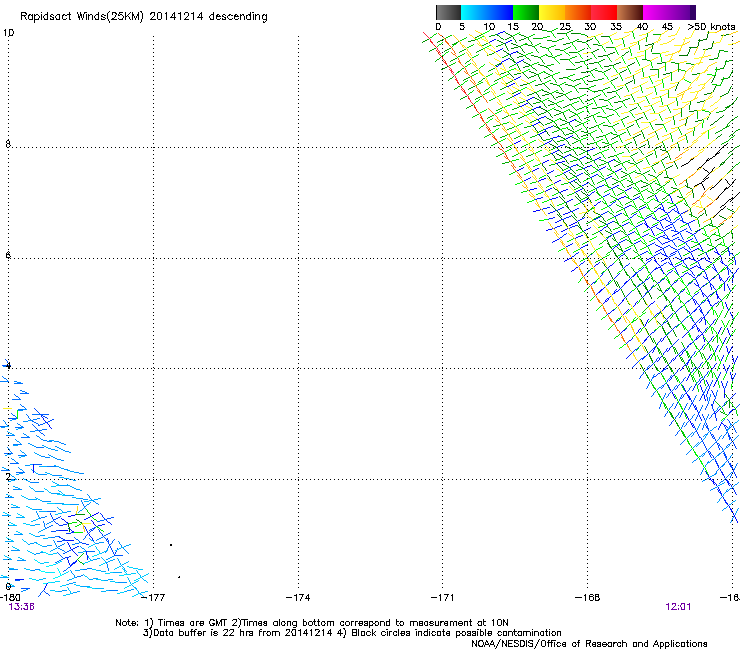Click the '>50 knots' legend label
The width and height of the screenshot is (740, 650).
point(711,26)
